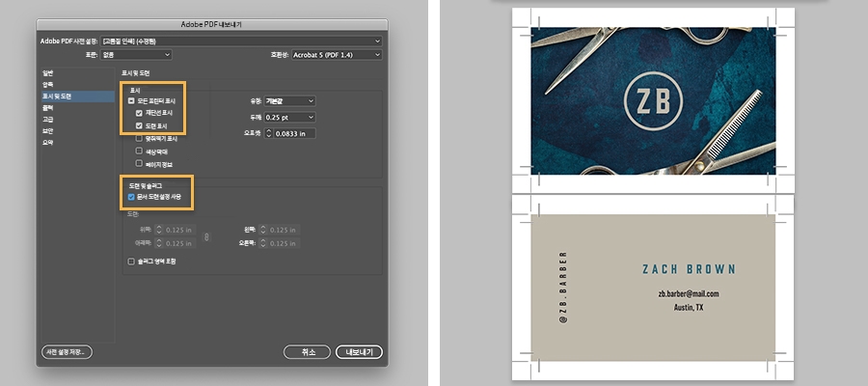
Task: Open Adobe PDF 사전 설정 preset dropdown
Action: click(x=241, y=41)
